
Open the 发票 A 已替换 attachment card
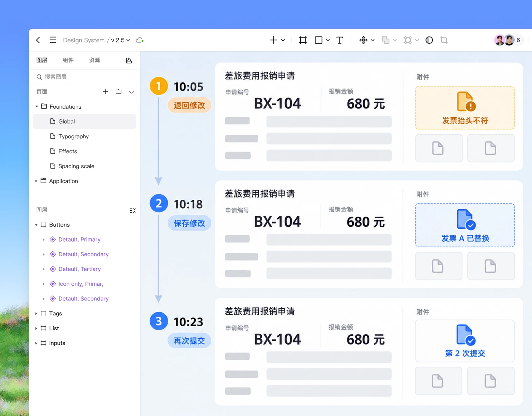465,225
